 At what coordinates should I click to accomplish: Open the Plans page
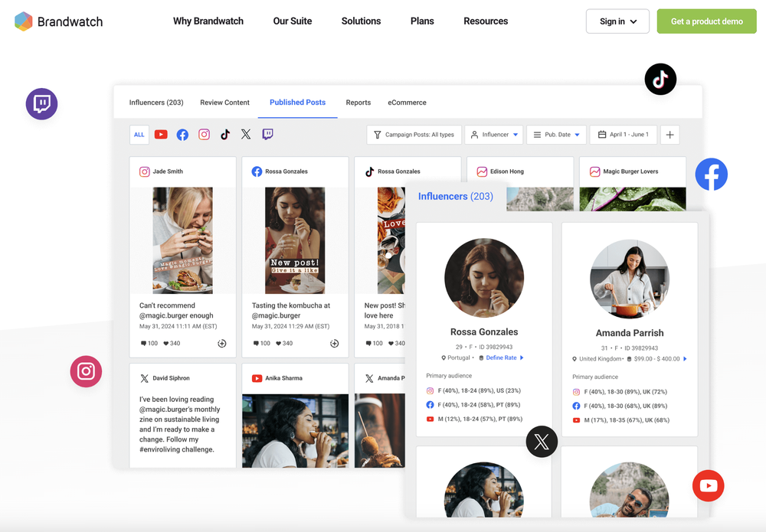[x=422, y=21]
